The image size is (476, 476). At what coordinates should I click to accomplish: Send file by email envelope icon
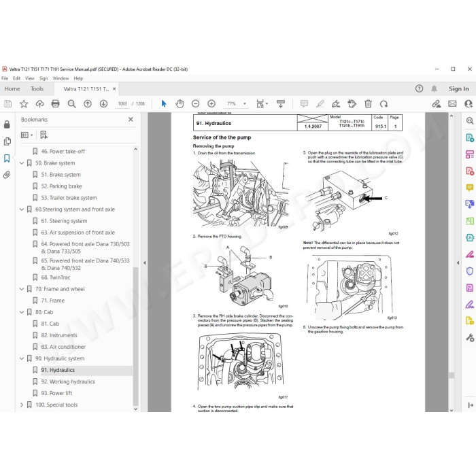tap(452, 104)
